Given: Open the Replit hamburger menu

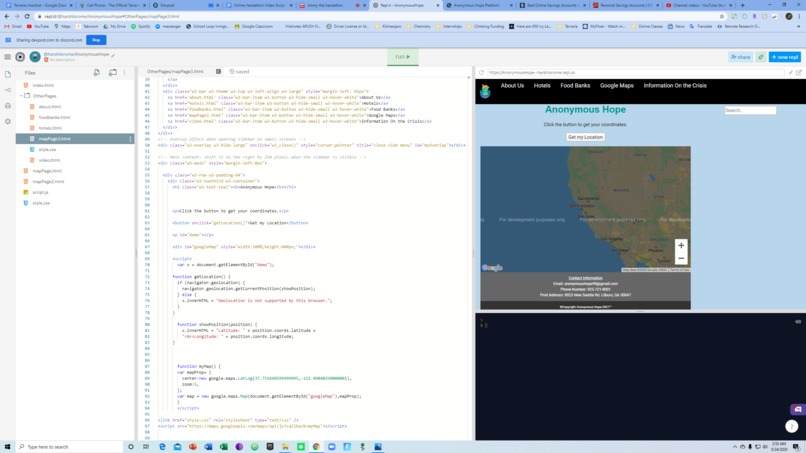Looking at the screenshot, I should tap(7, 57).
